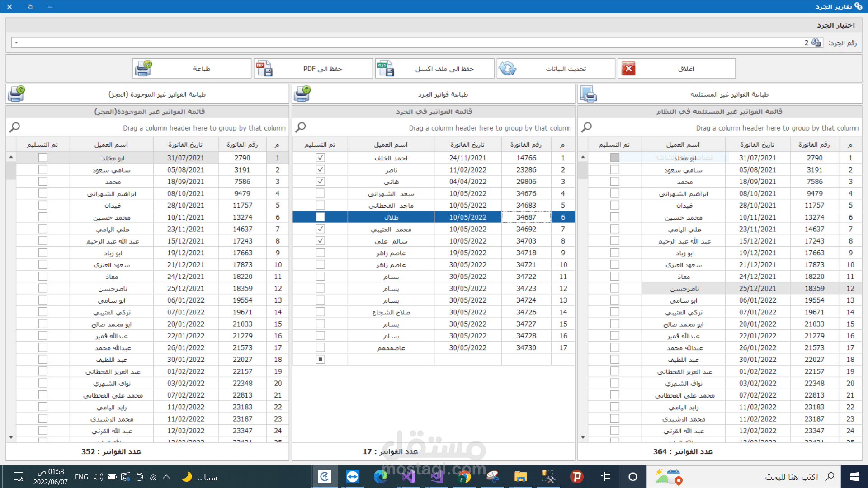Click the PDF save icon
This screenshot has height=488, width=868.
[x=264, y=69]
